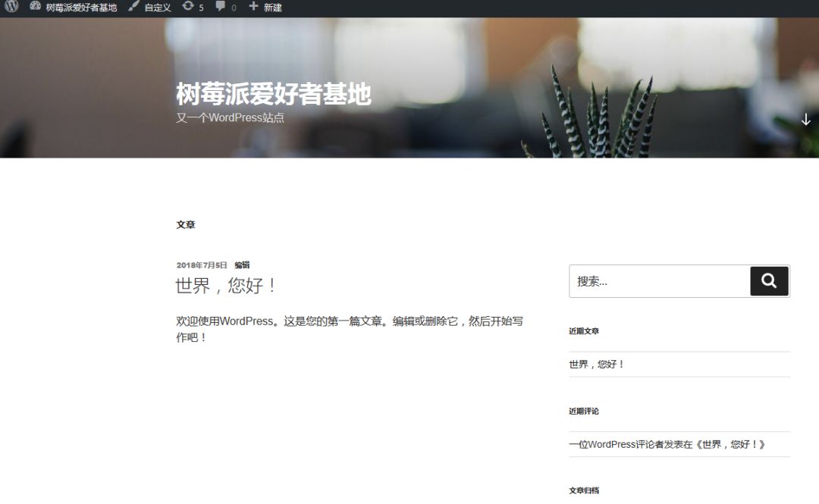Viewport: 819px width, 504px height.
Task: Click the magnifier search button
Action: tap(769, 281)
